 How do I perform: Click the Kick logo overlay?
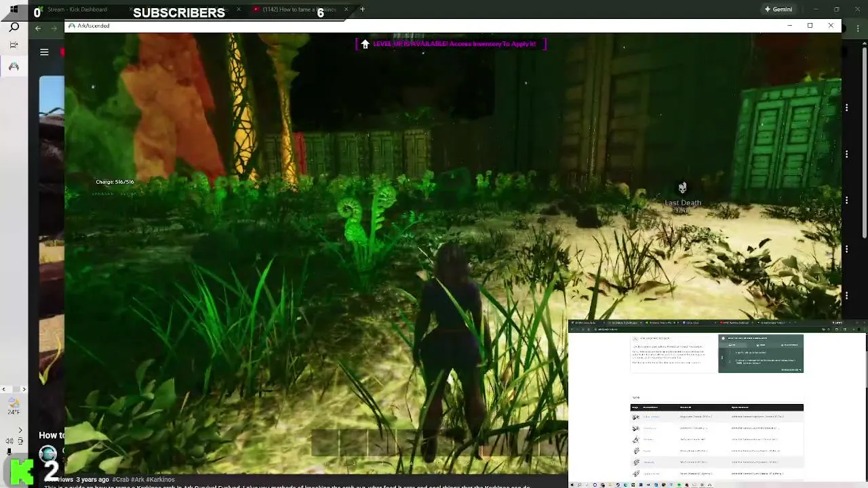pyautogui.click(x=22, y=471)
